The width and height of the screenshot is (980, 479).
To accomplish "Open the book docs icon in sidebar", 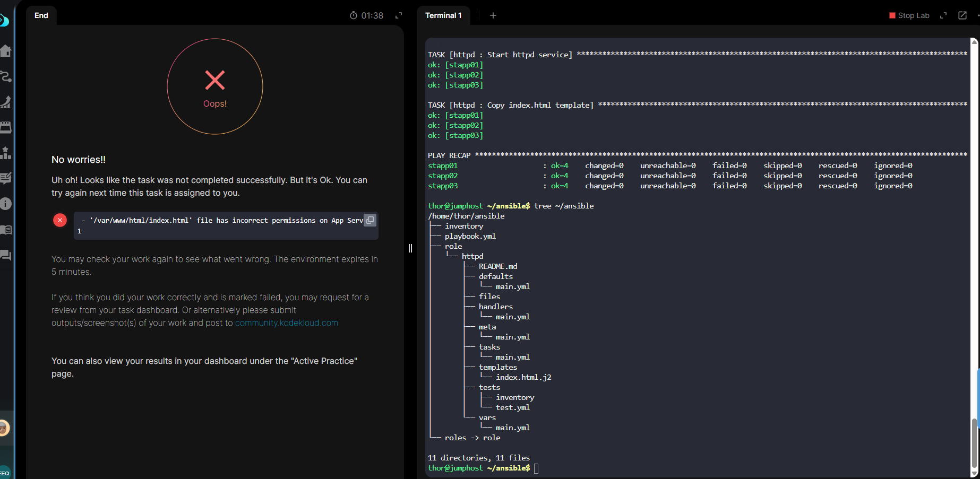I will tap(5, 230).
